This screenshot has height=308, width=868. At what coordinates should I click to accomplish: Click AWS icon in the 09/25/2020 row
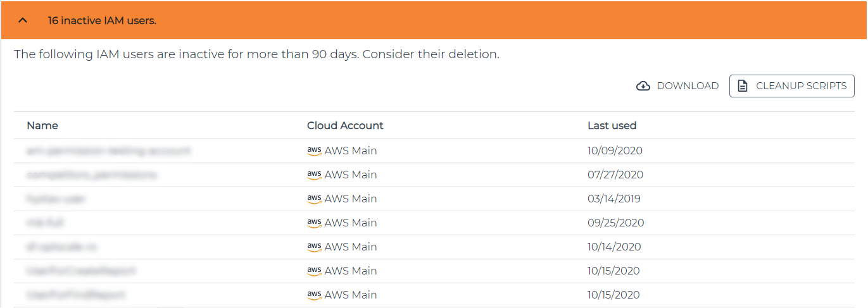[x=314, y=223]
